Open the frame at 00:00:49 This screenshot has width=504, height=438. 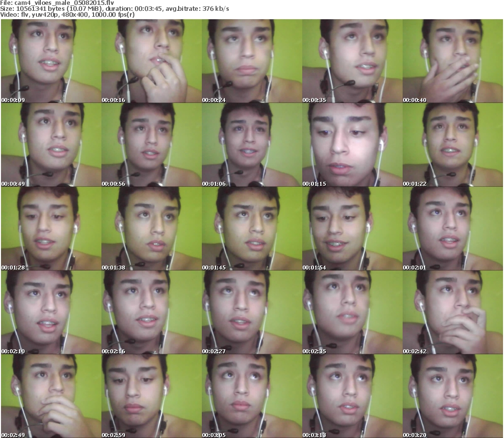coord(51,145)
